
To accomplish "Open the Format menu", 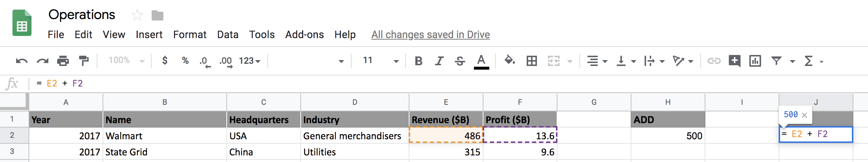I will click(x=190, y=34).
